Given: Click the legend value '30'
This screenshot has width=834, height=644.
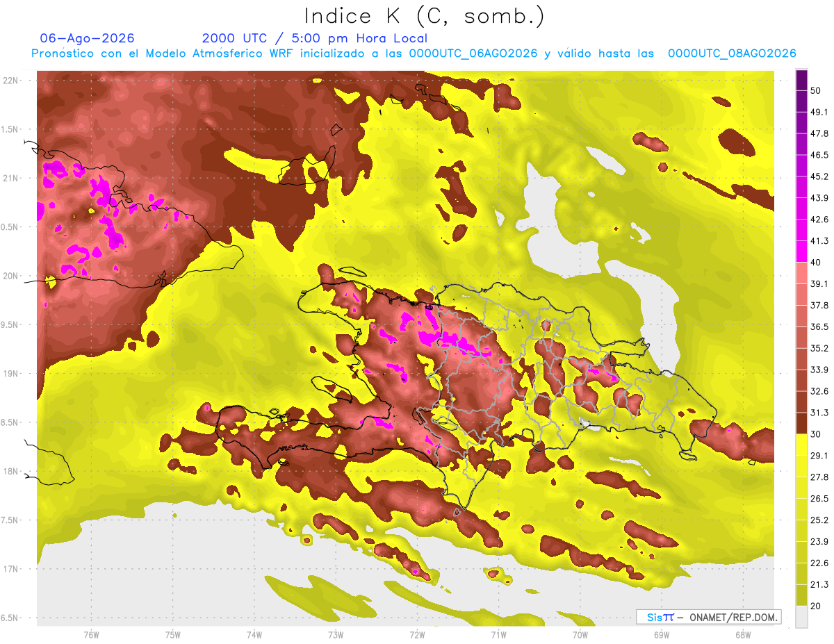Looking at the screenshot, I should click(816, 434).
